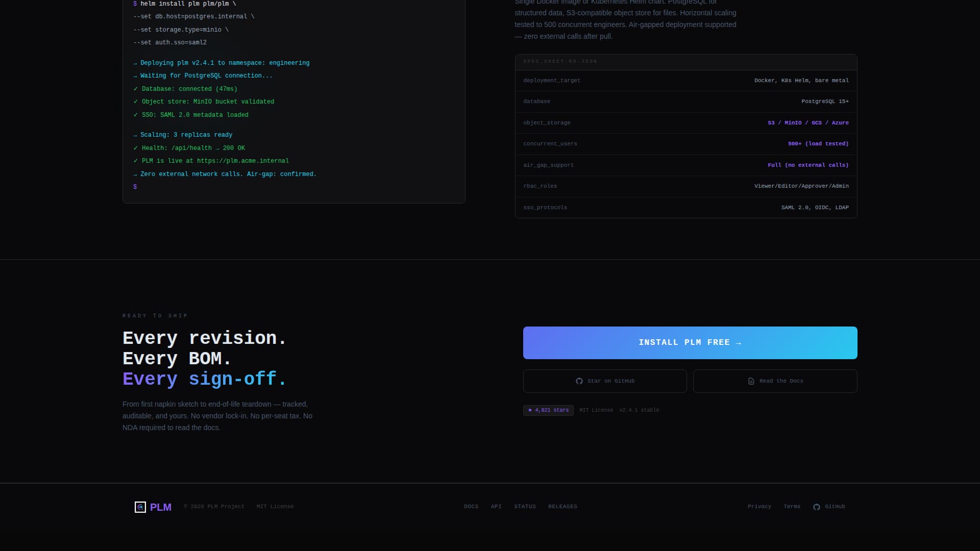Image resolution: width=980 pixels, height=551 pixels.
Task: Open RELEASES footer link
Action: pyautogui.click(x=562, y=507)
